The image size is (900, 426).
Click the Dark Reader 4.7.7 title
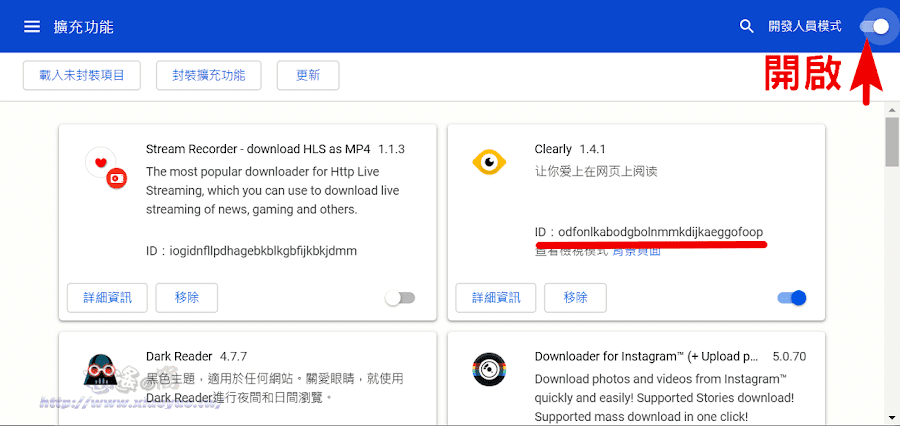tap(197, 357)
